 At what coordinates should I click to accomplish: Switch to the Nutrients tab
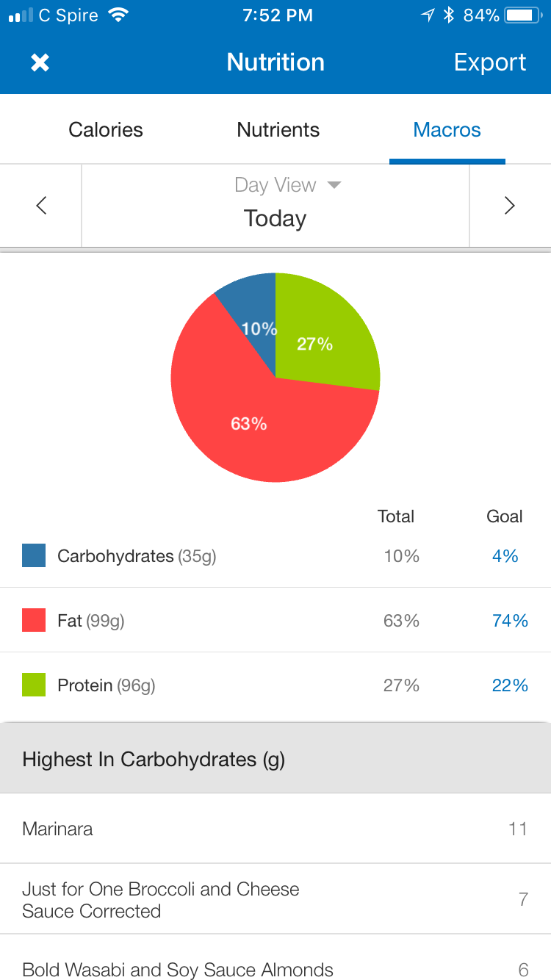[x=278, y=130]
